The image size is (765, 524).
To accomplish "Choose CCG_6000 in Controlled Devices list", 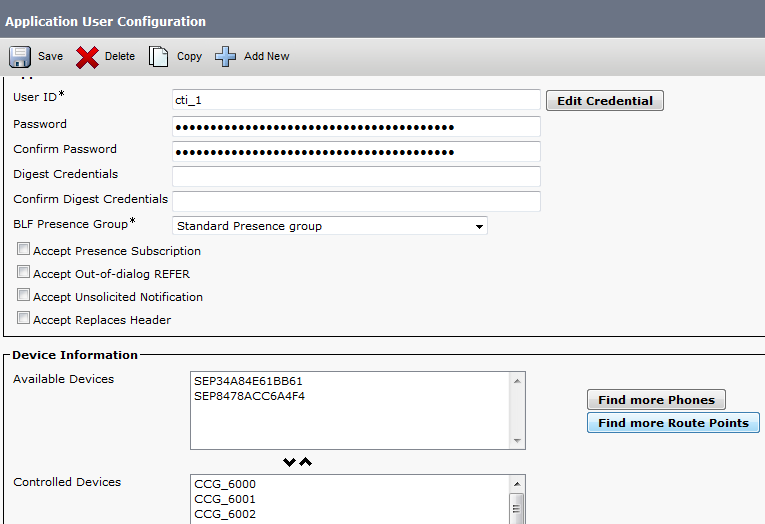I will tap(225, 485).
